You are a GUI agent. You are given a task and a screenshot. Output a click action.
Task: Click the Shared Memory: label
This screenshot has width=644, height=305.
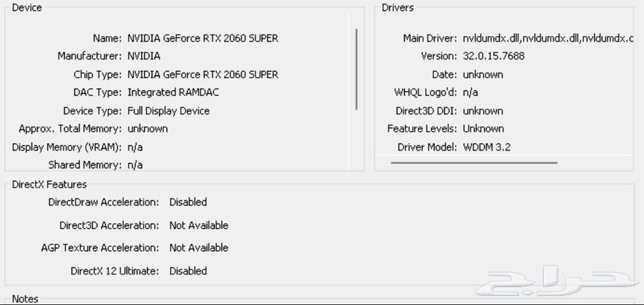tap(85, 165)
